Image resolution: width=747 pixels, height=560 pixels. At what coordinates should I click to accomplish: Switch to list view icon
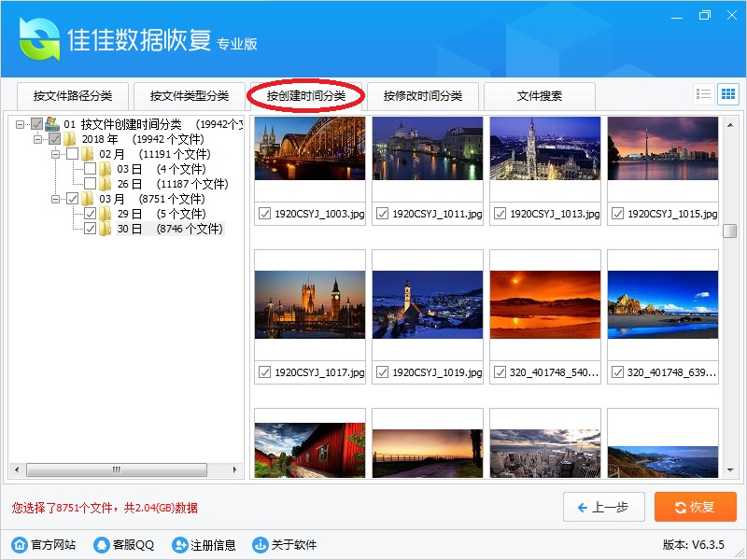pos(704,94)
